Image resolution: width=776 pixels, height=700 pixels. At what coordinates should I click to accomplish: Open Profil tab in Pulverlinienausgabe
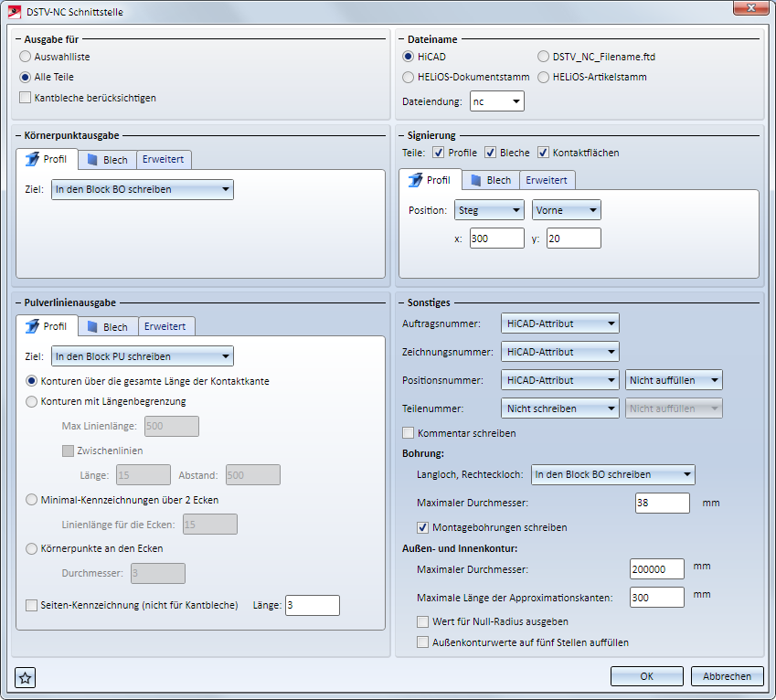47,326
